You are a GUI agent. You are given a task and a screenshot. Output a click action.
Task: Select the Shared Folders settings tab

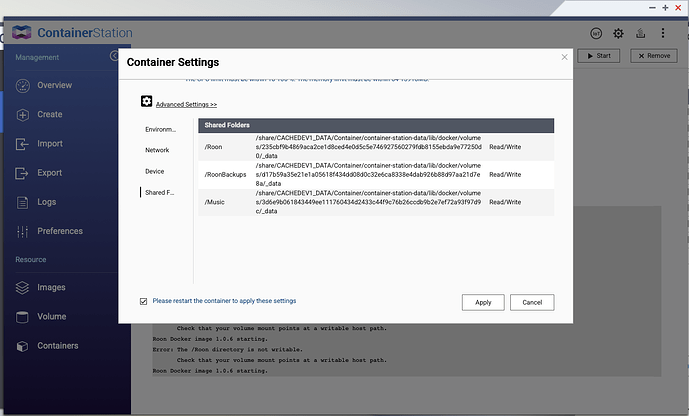(x=159, y=192)
